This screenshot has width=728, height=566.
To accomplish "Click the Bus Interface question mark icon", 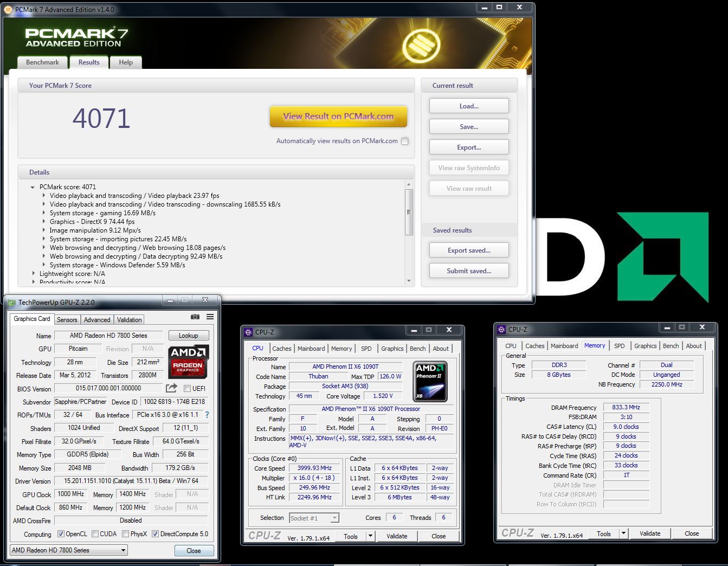I will 207,415.
